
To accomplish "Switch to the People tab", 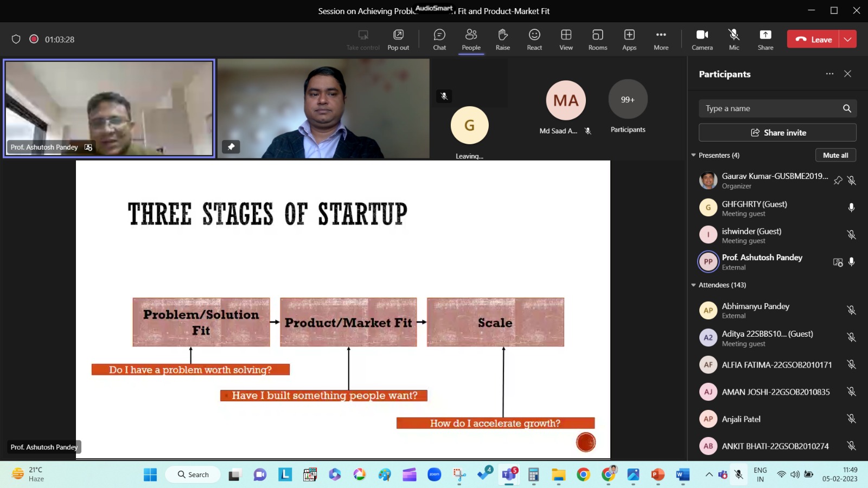I will click(471, 40).
